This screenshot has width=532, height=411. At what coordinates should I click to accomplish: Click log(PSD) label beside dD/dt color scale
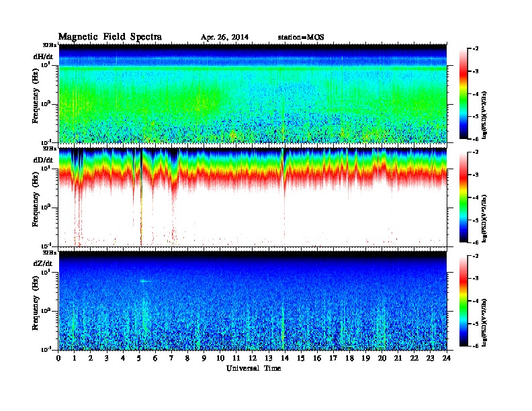click(x=484, y=218)
